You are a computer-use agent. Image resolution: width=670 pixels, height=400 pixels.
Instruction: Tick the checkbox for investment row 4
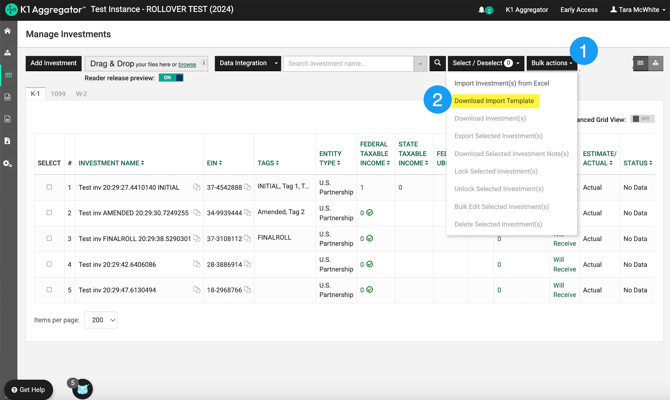(x=49, y=265)
